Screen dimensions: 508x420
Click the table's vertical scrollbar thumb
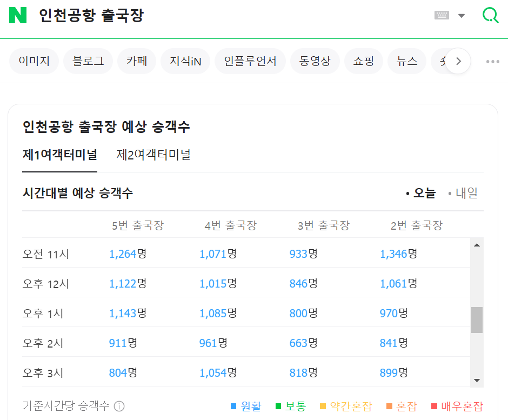[x=477, y=320]
